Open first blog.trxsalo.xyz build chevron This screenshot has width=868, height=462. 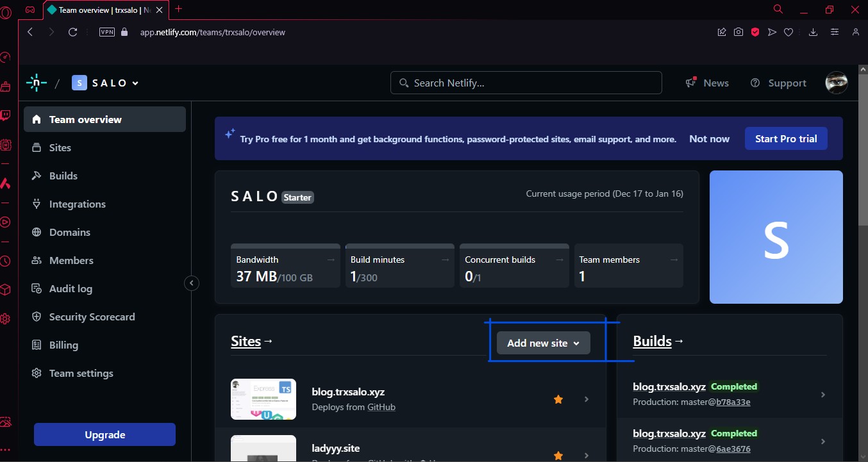tap(823, 395)
